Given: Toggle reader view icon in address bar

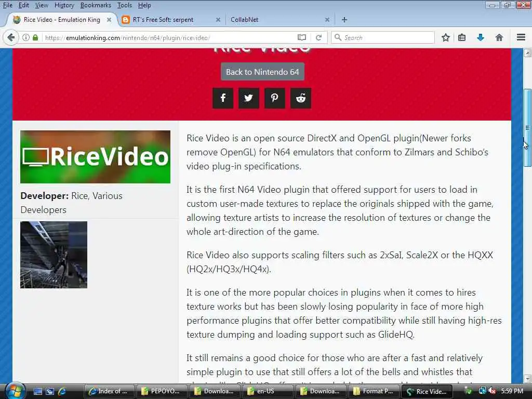Looking at the screenshot, I should [x=302, y=37].
